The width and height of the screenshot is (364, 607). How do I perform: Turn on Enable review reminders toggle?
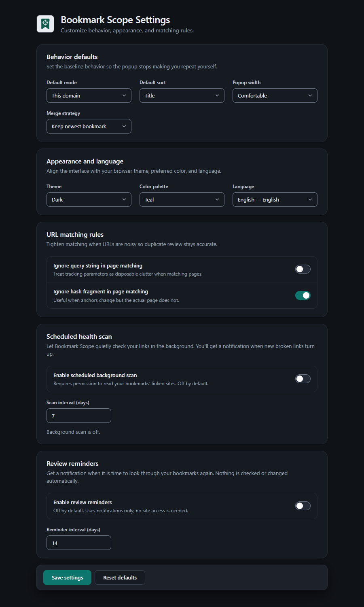pyautogui.click(x=303, y=506)
